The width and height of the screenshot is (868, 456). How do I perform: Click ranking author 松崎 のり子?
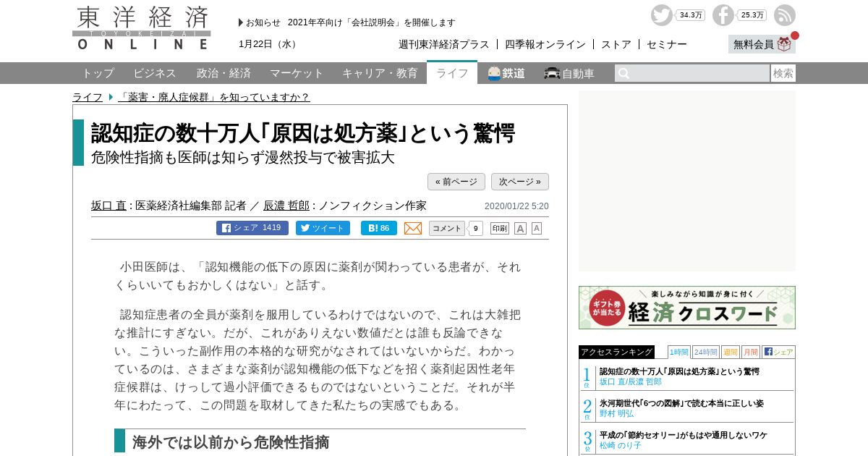click(x=621, y=445)
